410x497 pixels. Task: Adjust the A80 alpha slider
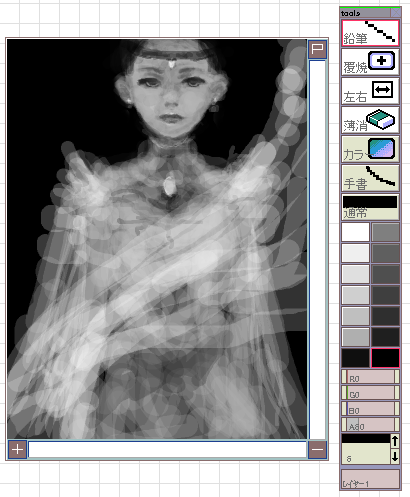point(370,425)
